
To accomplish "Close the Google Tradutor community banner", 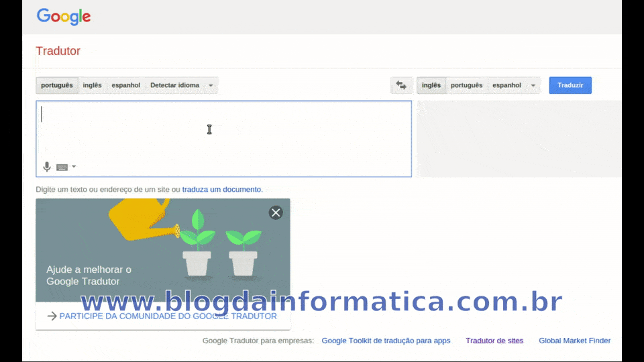I will click(x=276, y=213).
